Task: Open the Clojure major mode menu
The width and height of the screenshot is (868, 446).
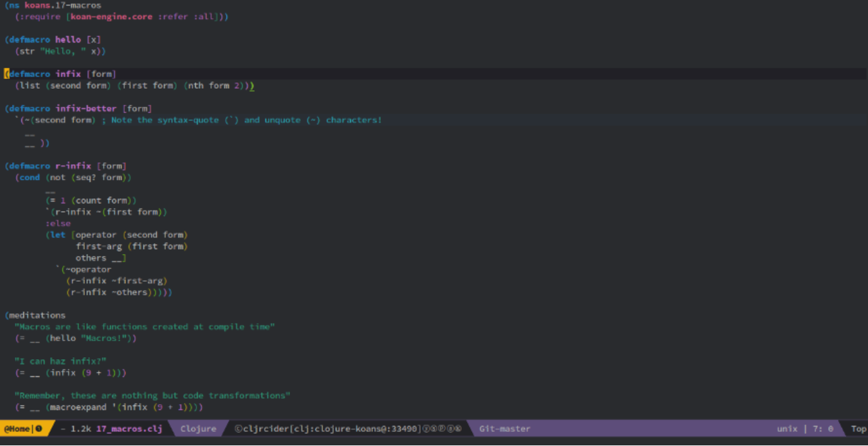Action: tap(198, 429)
